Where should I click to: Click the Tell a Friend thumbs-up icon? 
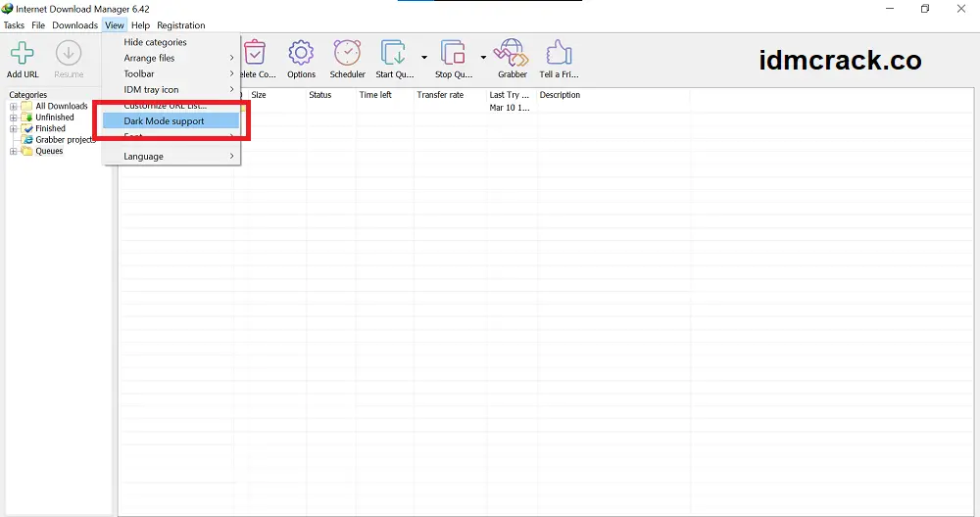[x=559, y=53]
